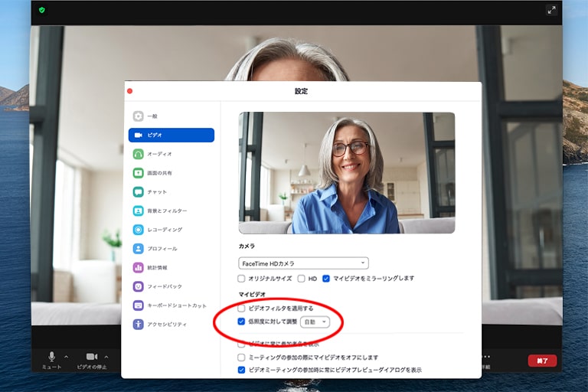Screen dimensions: 588x392
Task: Click the 一般 gear icon in sidebar
Action: point(138,116)
